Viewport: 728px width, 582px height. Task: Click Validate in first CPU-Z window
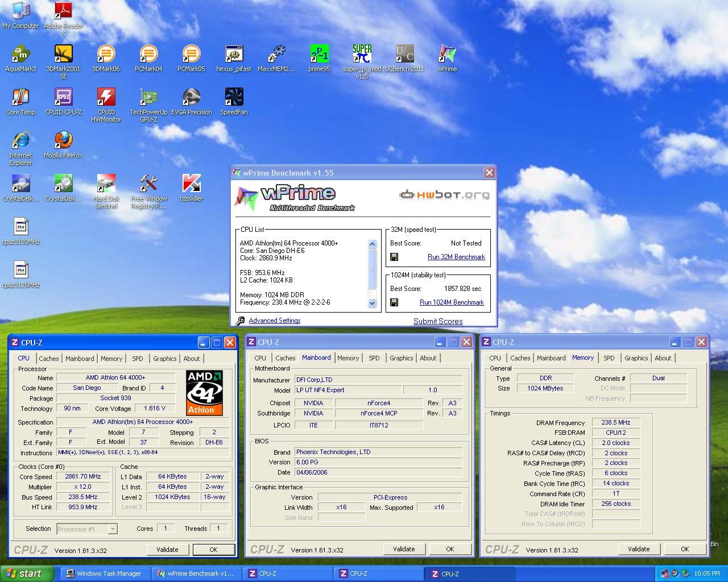click(x=167, y=550)
